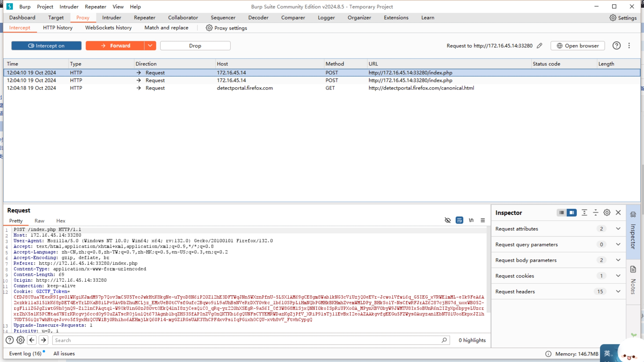Image resolution: width=644 pixels, height=362 pixels.
Task: Open the request editor hamburger menu
Action: [x=483, y=220]
